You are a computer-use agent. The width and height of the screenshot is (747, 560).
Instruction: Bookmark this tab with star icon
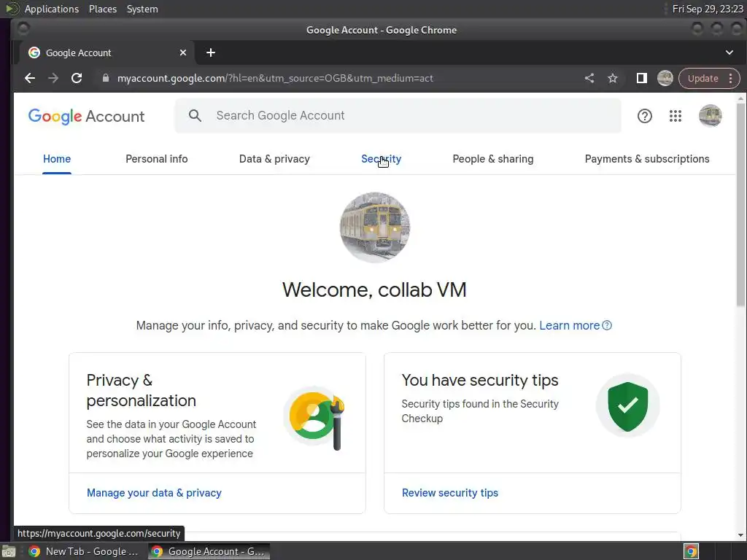[613, 78]
